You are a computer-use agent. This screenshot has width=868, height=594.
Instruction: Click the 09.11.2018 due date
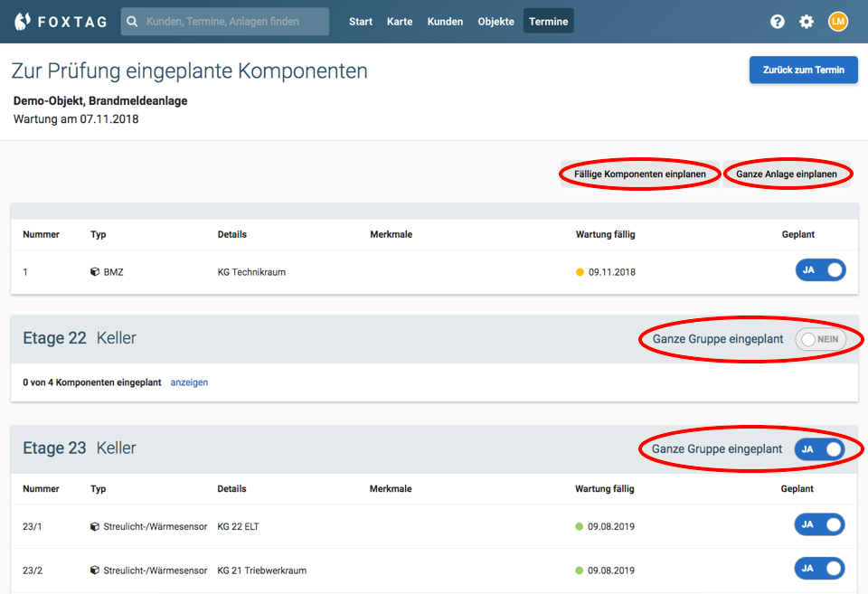click(612, 272)
